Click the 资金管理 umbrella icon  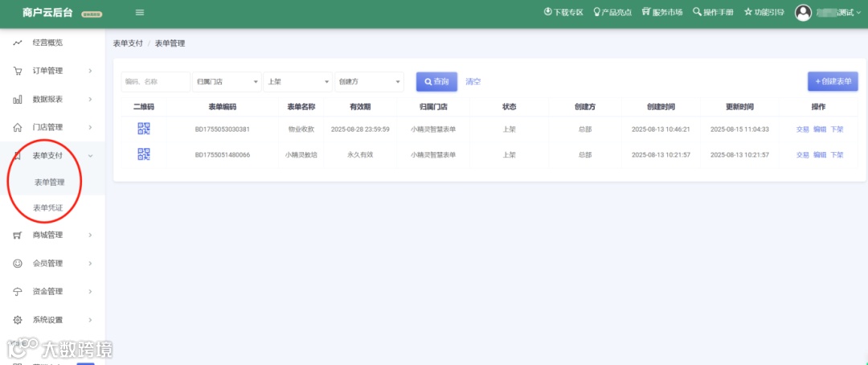coord(17,292)
